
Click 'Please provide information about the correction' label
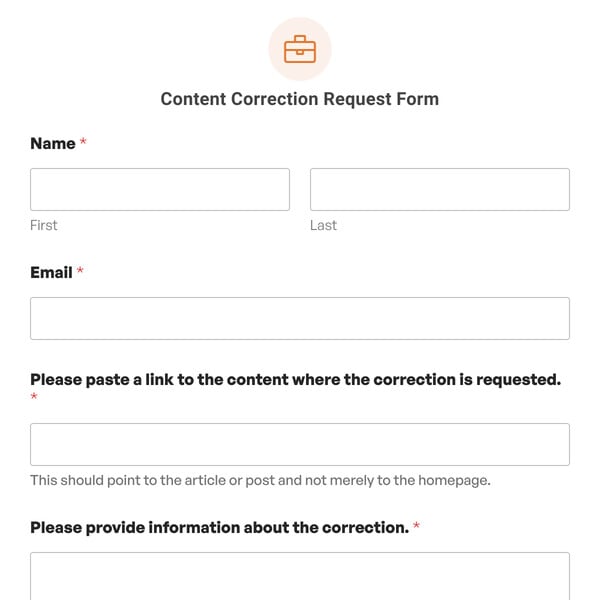[x=219, y=527]
